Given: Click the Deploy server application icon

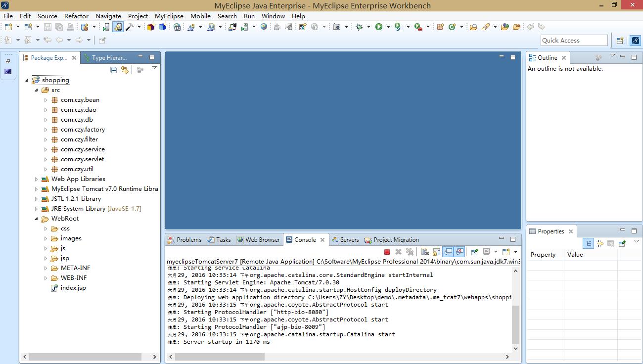Looking at the screenshot, I should tap(232, 27).
